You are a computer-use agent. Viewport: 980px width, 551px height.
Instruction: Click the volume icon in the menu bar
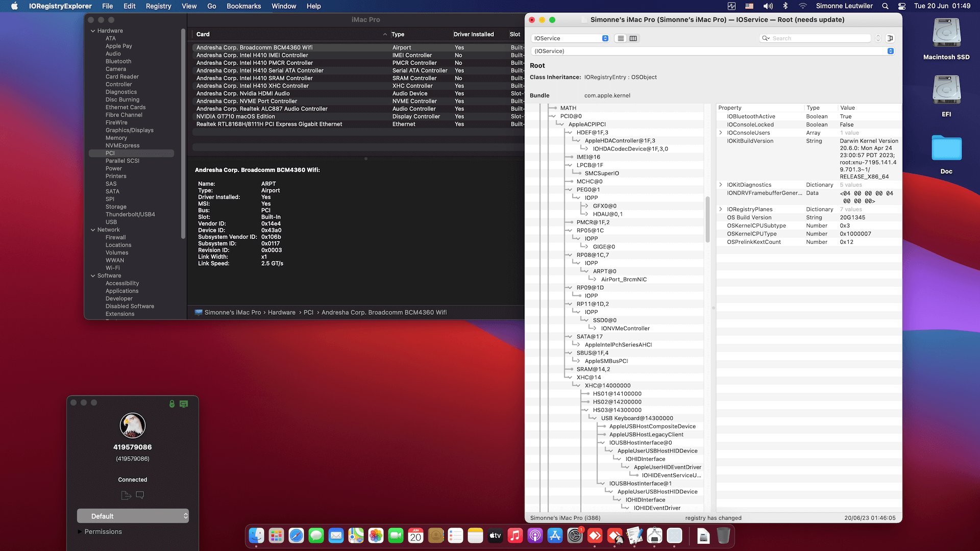point(768,6)
